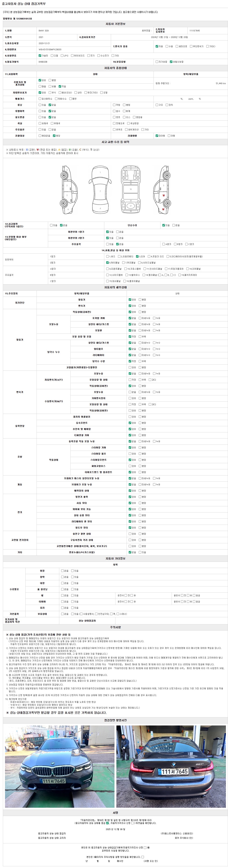Uncheck the 3.도어 exterior panel checkbox
This screenshot has width=228, height=868.
(x=137, y=256)
